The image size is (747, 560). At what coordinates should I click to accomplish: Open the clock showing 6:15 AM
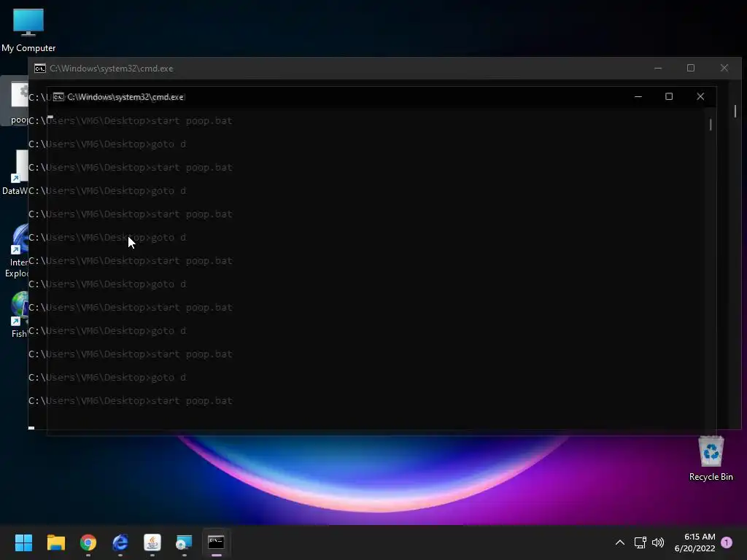click(694, 542)
